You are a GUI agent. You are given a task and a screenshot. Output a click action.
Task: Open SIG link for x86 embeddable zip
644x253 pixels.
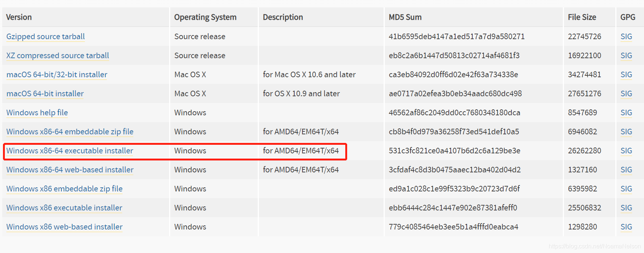click(x=626, y=189)
